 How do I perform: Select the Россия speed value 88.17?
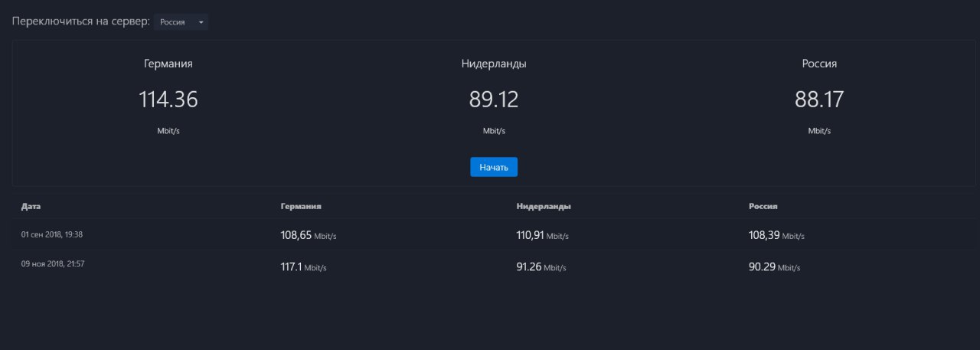tap(819, 100)
